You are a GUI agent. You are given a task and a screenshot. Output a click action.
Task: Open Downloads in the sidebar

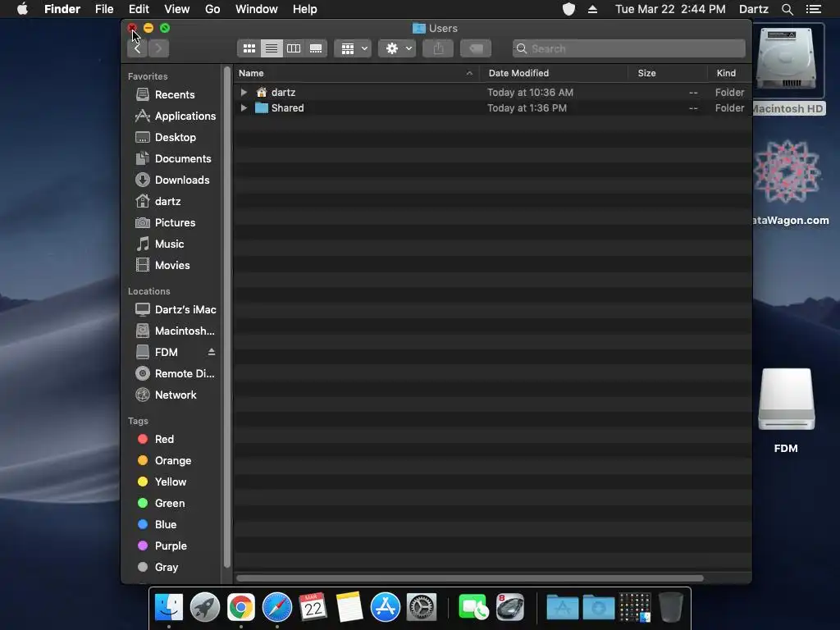coord(174,180)
